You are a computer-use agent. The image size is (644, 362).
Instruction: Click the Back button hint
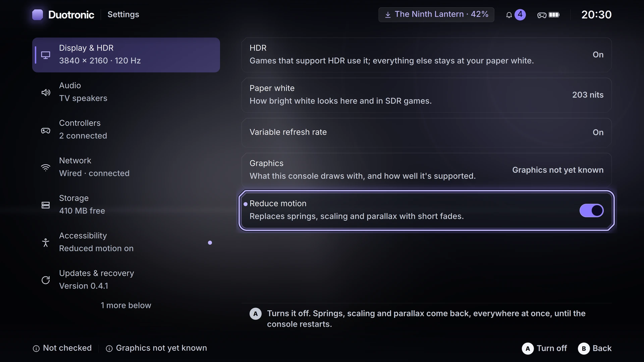point(595,349)
